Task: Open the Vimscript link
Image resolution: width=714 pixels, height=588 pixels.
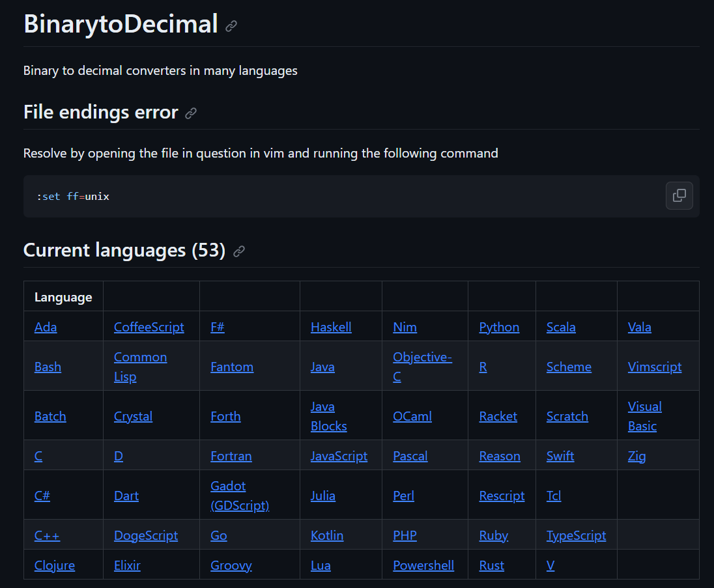Action: 655,367
